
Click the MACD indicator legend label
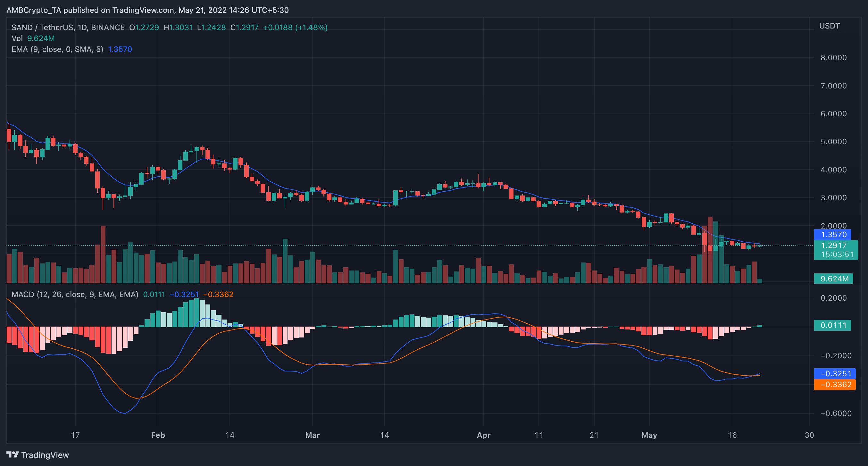click(x=75, y=295)
